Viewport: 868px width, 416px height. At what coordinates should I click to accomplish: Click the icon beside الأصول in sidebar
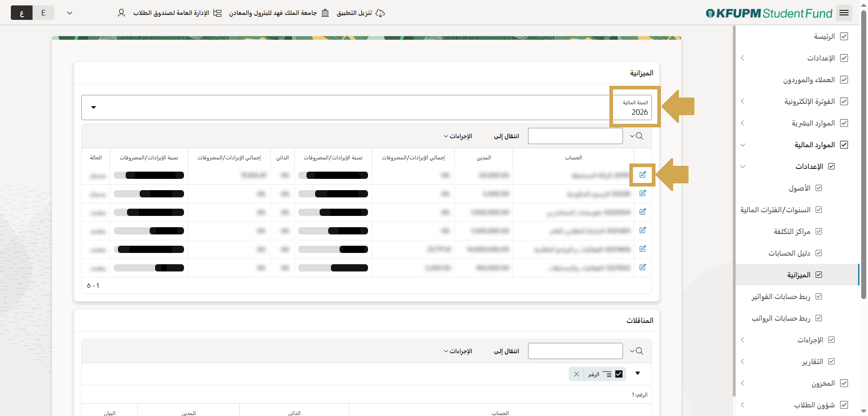(x=819, y=188)
